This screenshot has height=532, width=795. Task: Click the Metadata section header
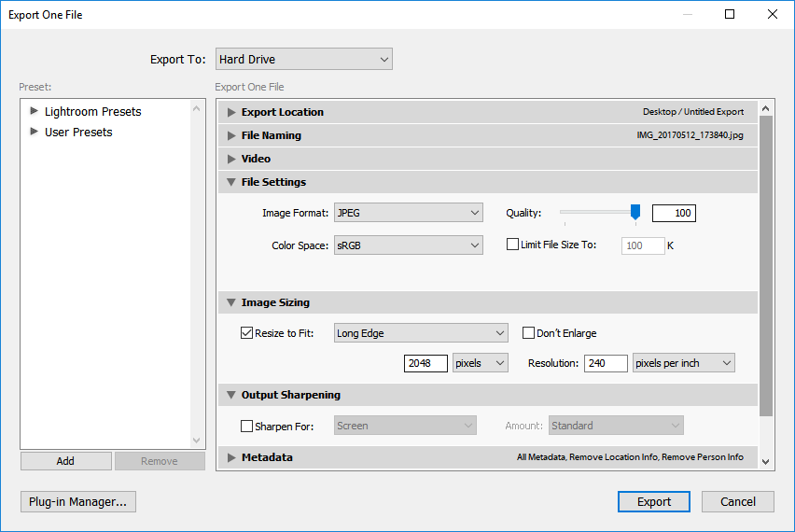point(488,457)
